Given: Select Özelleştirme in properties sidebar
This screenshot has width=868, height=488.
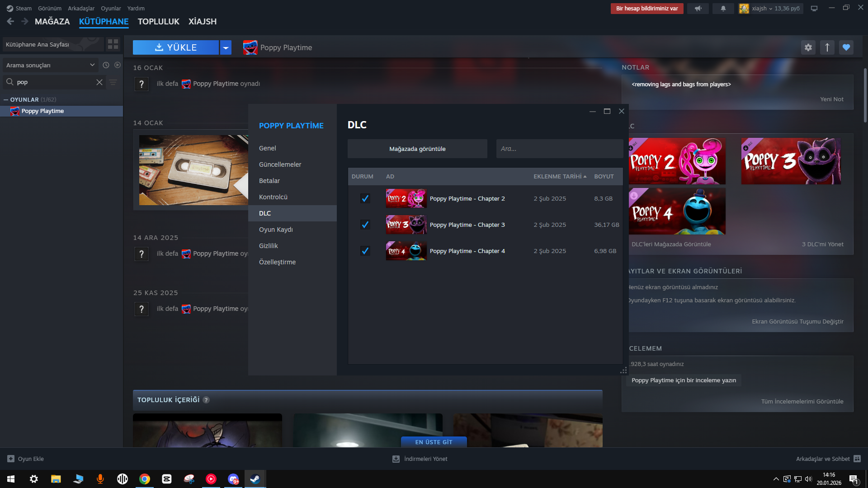Looking at the screenshot, I should point(292,262).
